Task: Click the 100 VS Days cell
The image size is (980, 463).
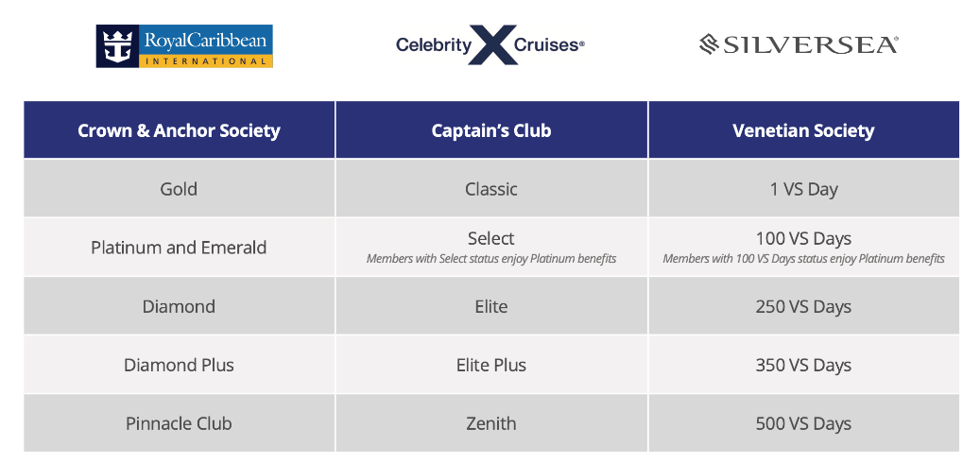Action: 803,247
